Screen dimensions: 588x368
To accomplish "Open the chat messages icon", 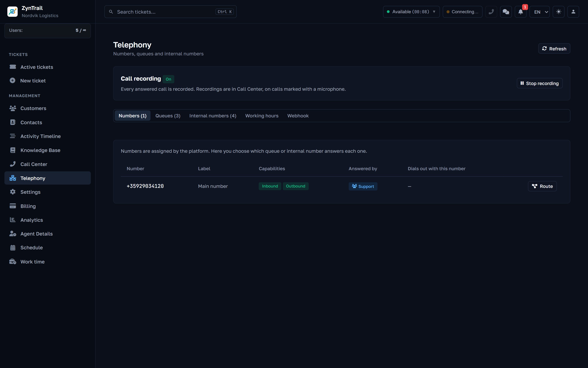I will pyautogui.click(x=506, y=12).
